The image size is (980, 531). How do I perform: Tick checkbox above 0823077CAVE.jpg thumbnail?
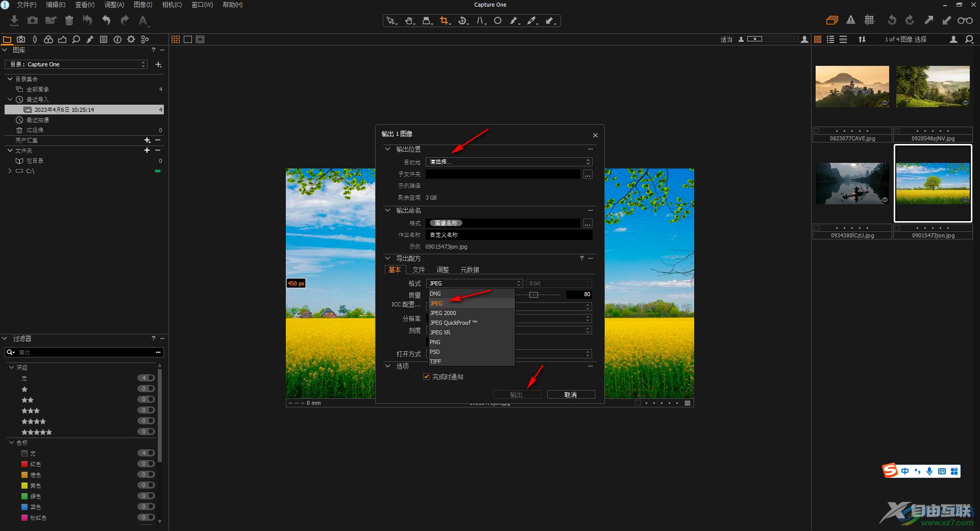pyautogui.click(x=817, y=131)
